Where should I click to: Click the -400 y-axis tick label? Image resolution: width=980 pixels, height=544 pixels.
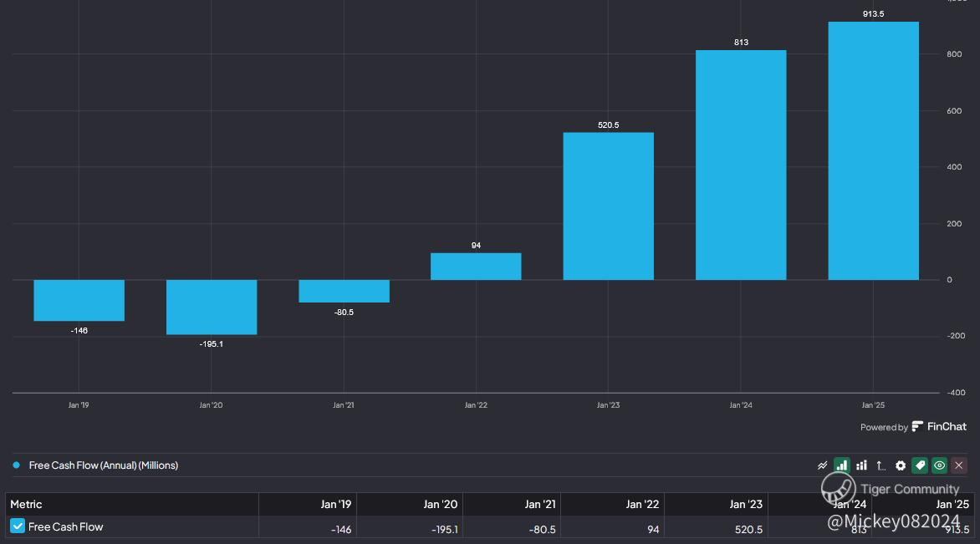[x=956, y=393]
